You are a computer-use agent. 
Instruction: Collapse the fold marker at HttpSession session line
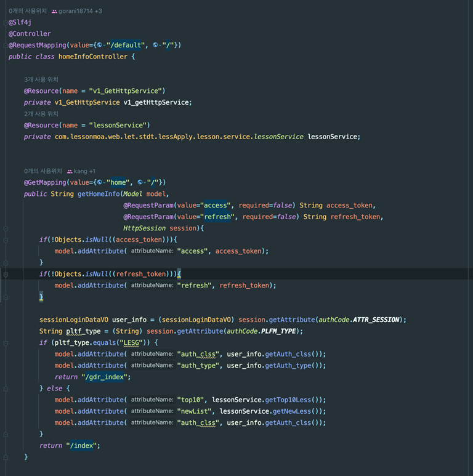point(6,228)
